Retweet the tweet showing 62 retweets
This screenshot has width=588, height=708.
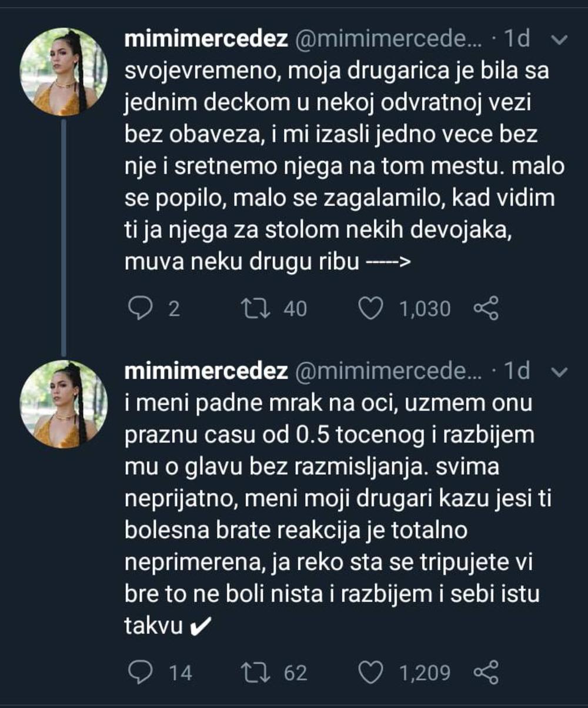point(256,672)
